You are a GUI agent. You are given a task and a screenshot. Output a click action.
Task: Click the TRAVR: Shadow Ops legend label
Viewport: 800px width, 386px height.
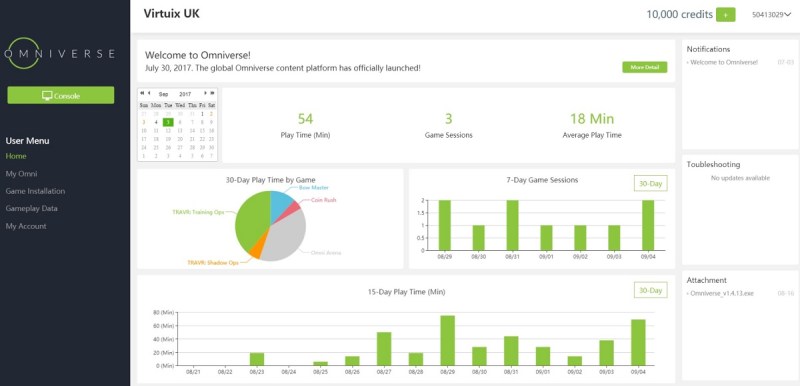(212, 263)
